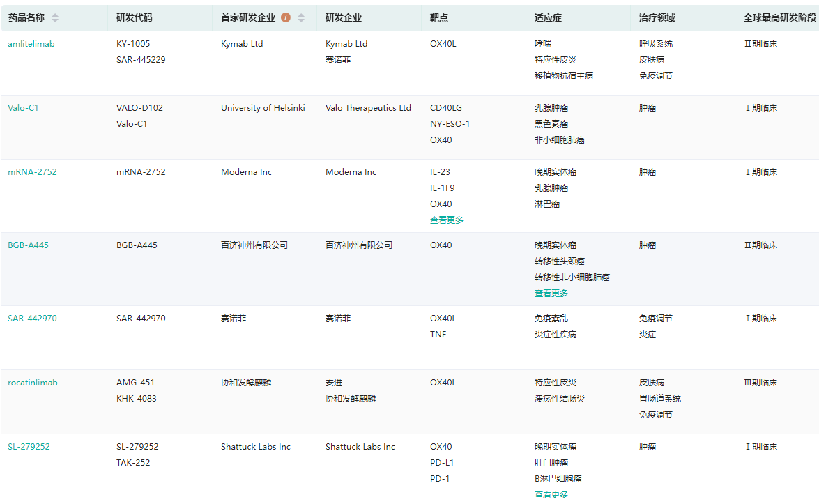Image resolution: width=819 pixels, height=504 pixels.
Task: Click 呼吸系统 therapeutic area
Action: [655, 44]
